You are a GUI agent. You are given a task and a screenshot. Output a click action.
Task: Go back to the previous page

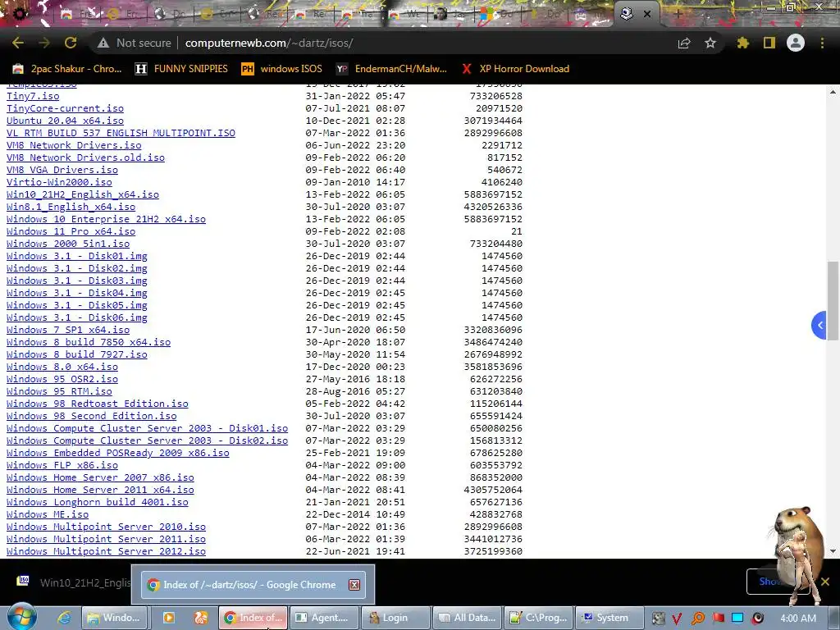(18, 43)
